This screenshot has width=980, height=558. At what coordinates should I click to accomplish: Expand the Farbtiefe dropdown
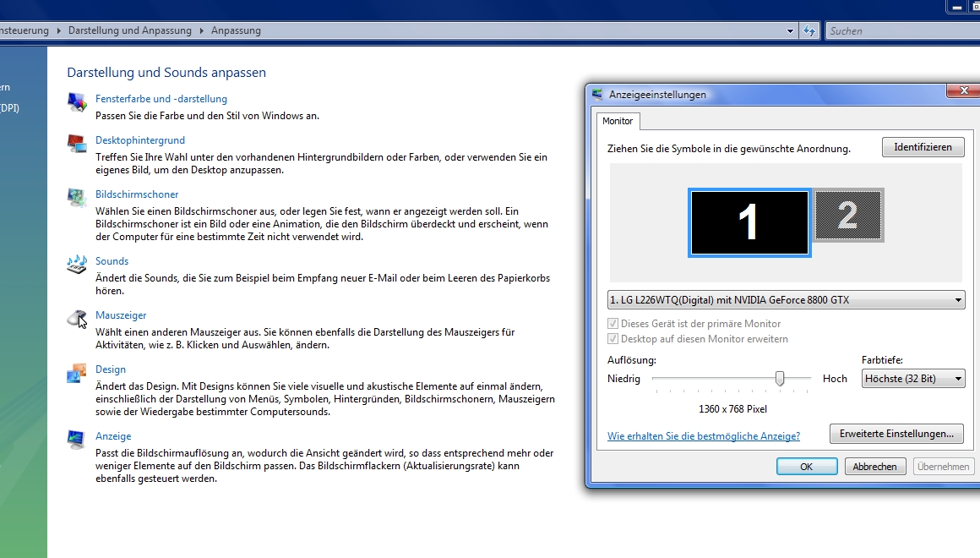pyautogui.click(x=913, y=379)
